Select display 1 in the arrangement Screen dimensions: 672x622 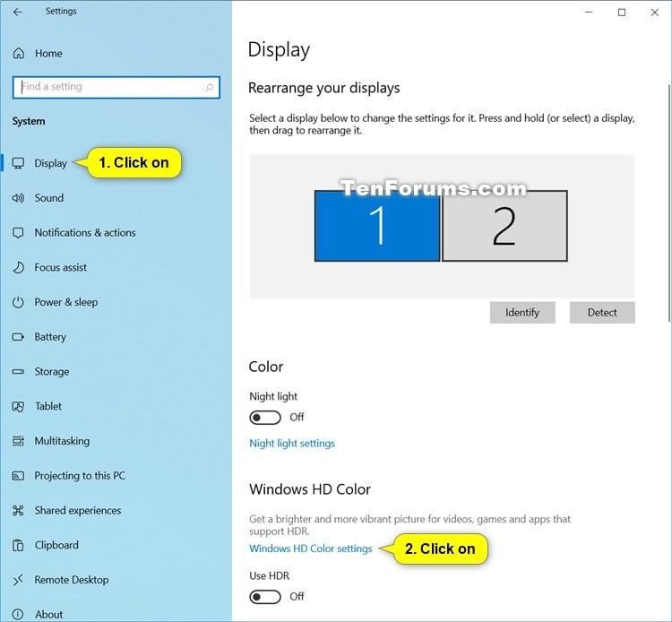(x=377, y=226)
